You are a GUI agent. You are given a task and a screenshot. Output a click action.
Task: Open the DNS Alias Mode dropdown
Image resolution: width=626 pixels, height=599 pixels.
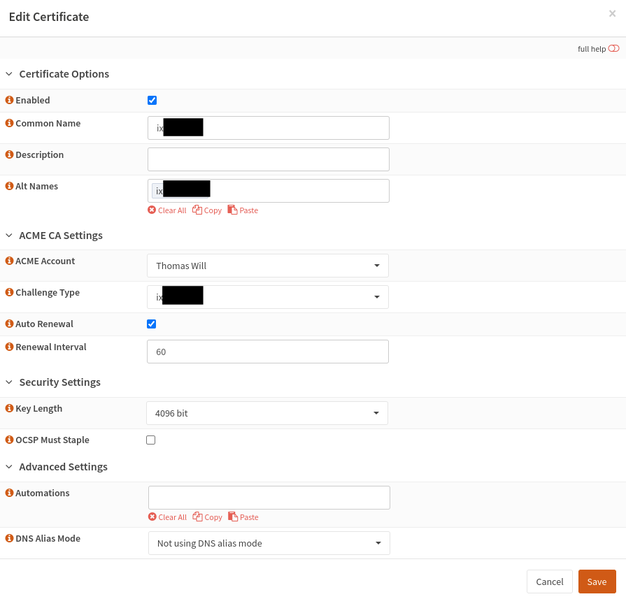point(268,543)
